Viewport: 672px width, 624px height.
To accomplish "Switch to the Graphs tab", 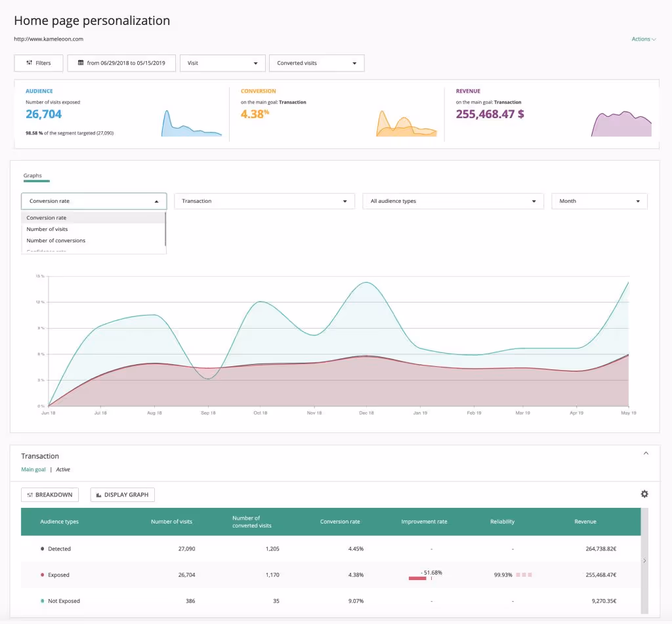I will [33, 176].
